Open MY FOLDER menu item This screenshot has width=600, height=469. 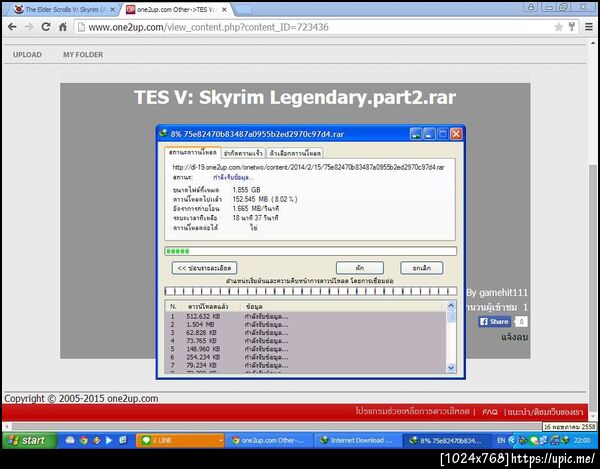click(83, 55)
